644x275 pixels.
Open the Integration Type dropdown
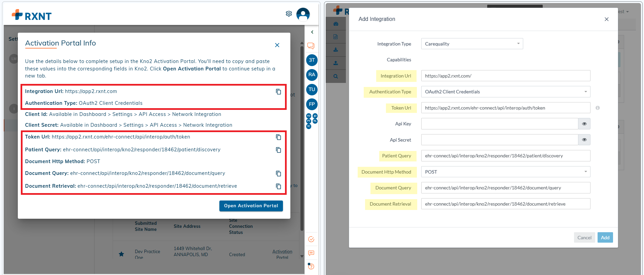point(472,44)
